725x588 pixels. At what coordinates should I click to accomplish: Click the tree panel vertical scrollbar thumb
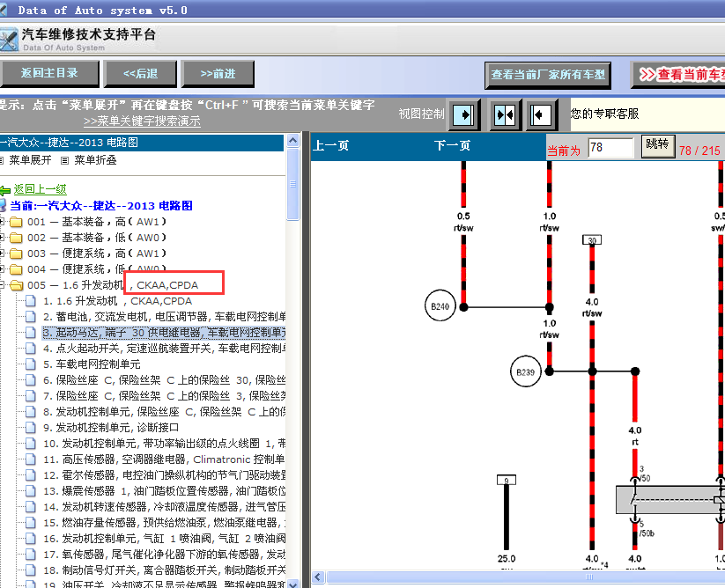[x=292, y=184]
